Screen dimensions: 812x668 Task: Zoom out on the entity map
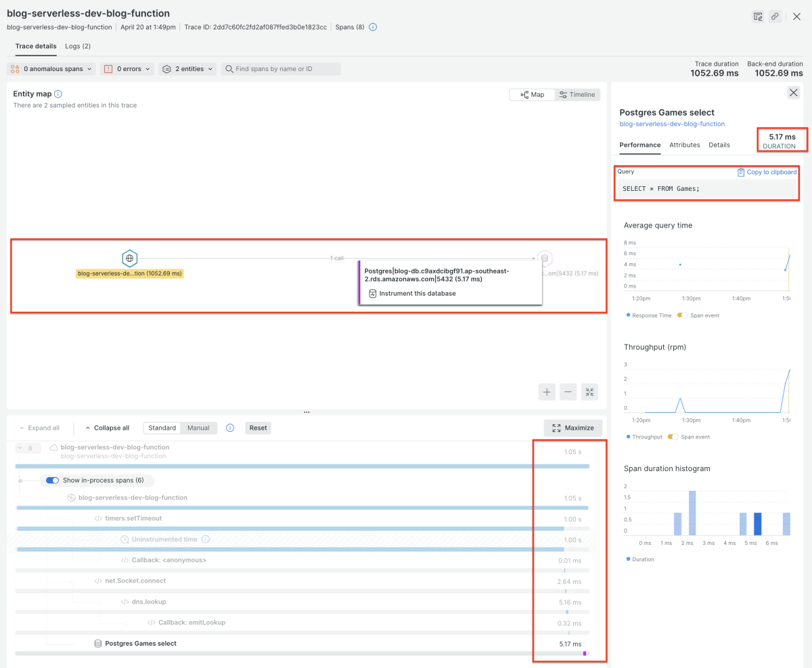[x=568, y=392]
